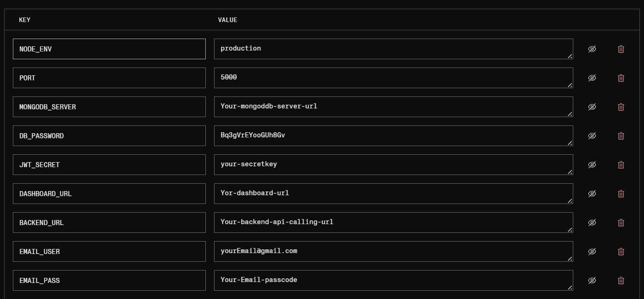The height and width of the screenshot is (299, 644).
Task: Delete the EMAIL_USER variable
Action: coord(621,252)
